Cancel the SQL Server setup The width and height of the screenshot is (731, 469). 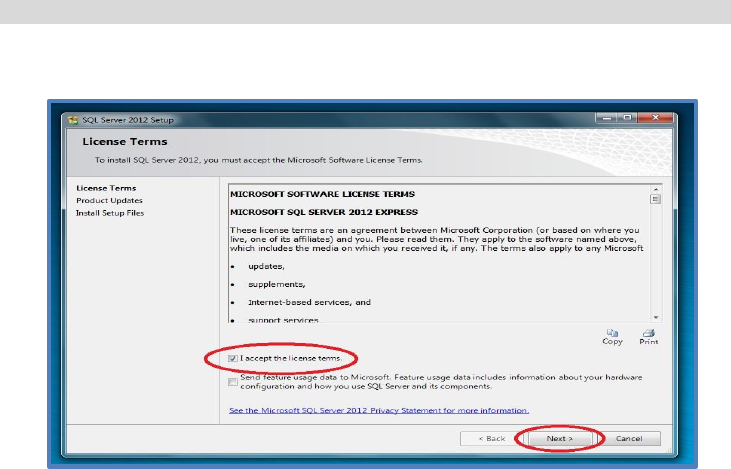(629, 439)
